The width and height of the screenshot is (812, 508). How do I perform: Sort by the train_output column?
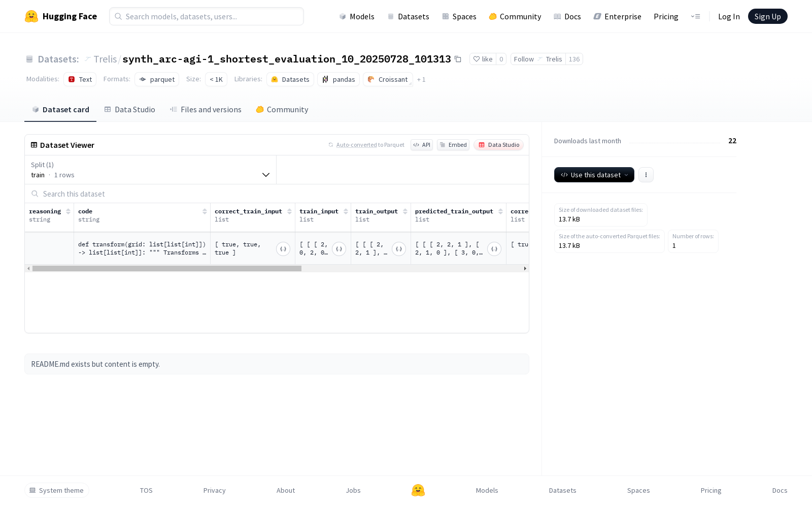pos(405,211)
